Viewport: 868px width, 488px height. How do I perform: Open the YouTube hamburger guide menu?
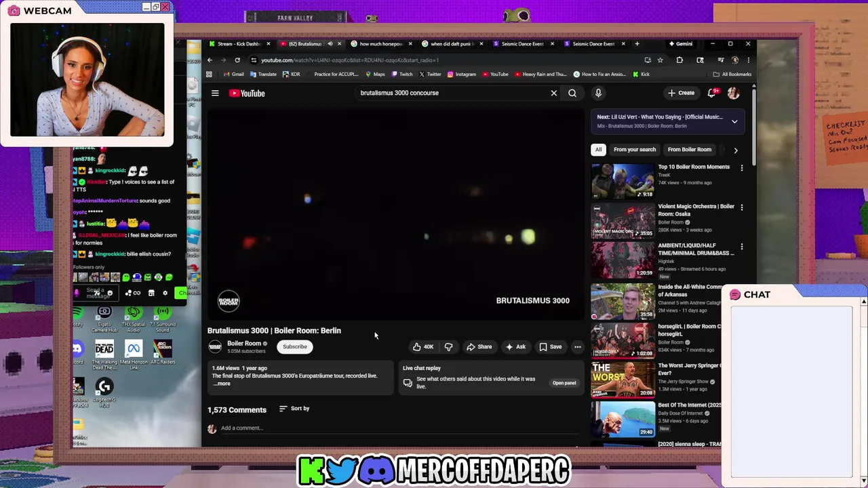click(215, 94)
